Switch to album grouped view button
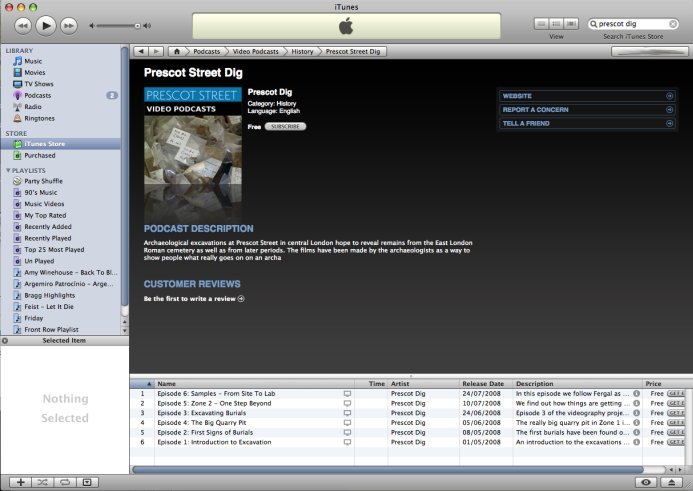Viewport: 693px width, 491px height. (x=556, y=24)
